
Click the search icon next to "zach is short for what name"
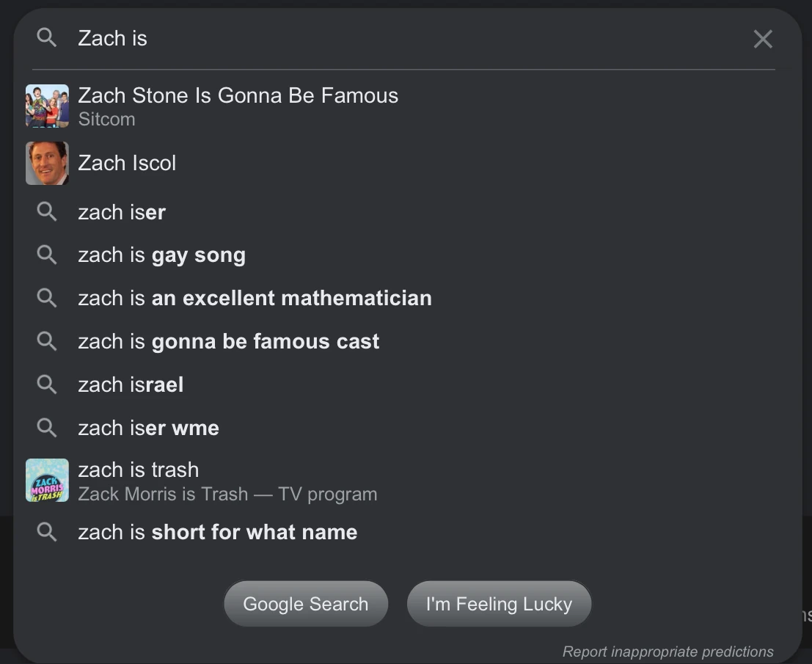pyautogui.click(x=46, y=532)
